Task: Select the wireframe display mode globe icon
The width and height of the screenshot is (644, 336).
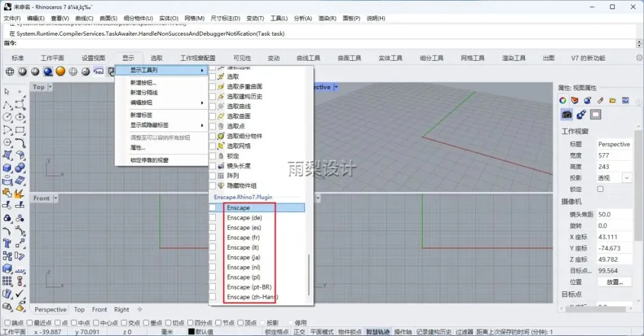Action: [10, 72]
